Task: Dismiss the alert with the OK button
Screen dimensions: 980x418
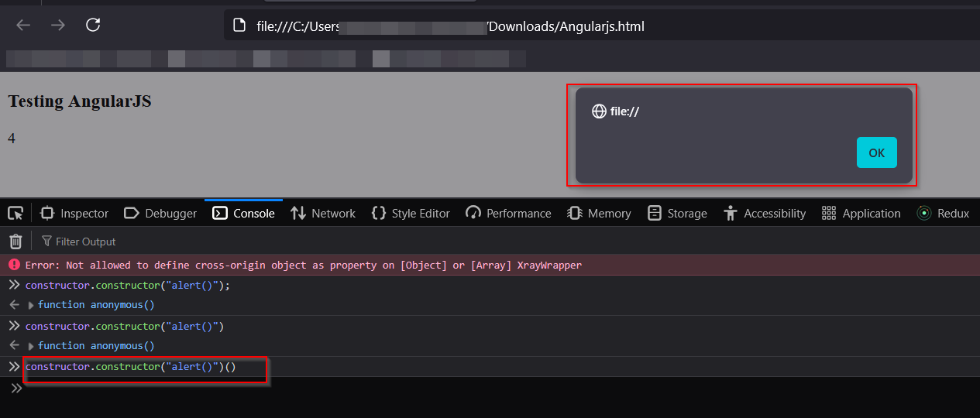Action: [x=876, y=152]
